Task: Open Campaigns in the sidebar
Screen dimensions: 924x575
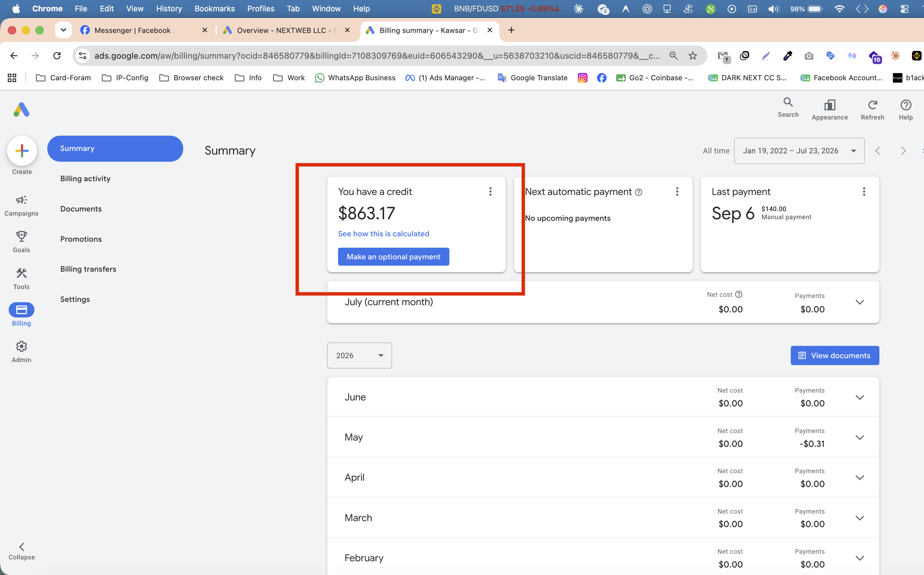Action: tap(21, 205)
